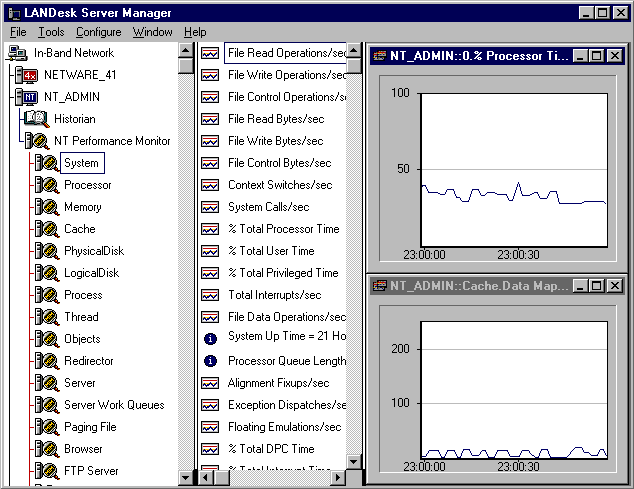Click the NT Performance Monitor icon
634x489 pixels.
pyautogui.click(x=37, y=141)
